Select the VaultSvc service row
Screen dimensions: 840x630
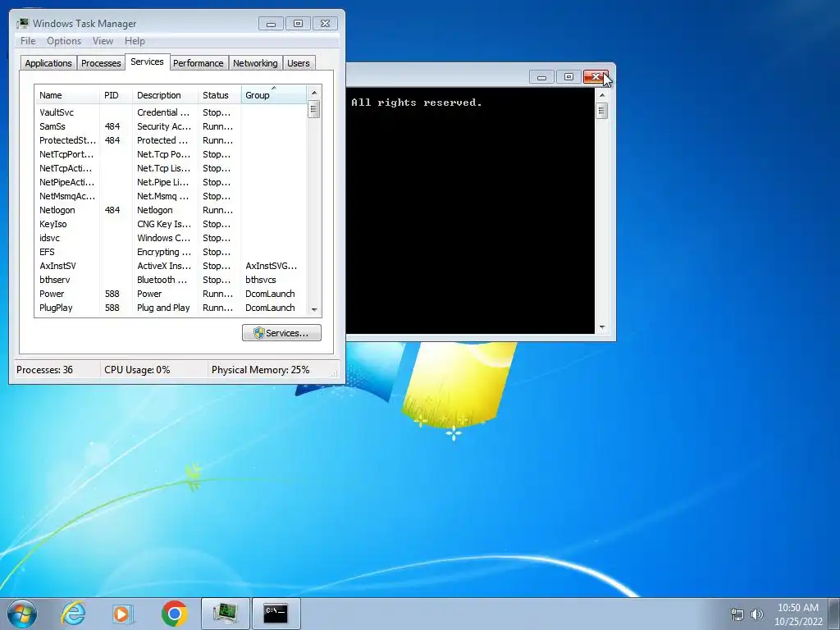(x=171, y=112)
